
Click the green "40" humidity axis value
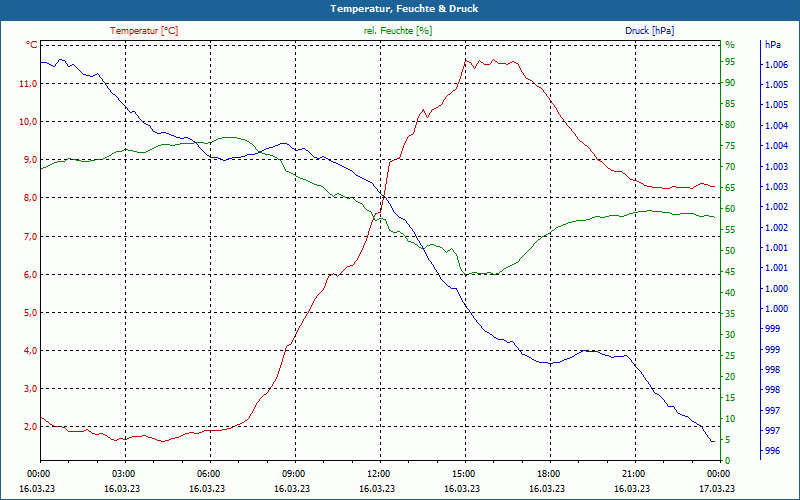(730, 292)
